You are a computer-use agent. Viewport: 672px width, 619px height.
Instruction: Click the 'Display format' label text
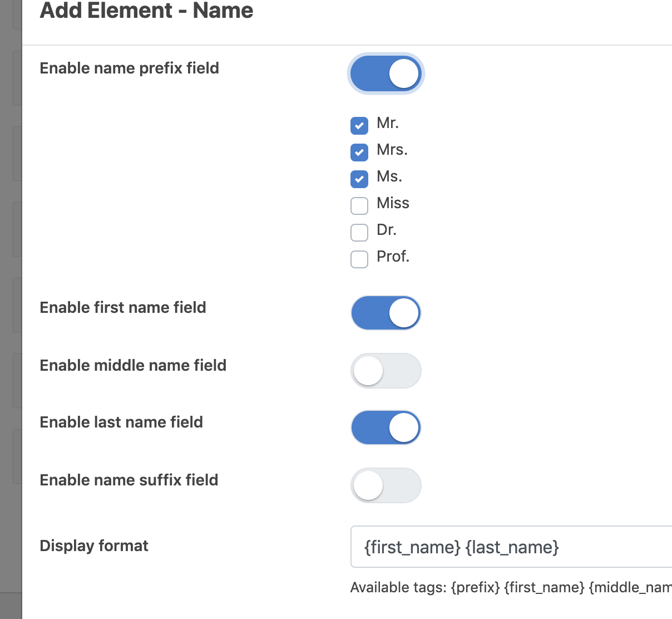coord(94,546)
